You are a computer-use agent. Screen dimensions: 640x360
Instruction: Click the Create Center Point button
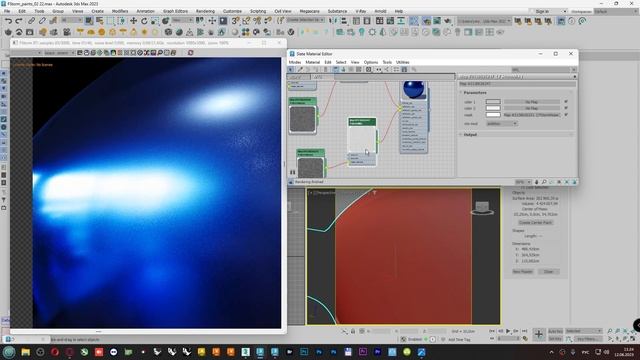(x=535, y=222)
